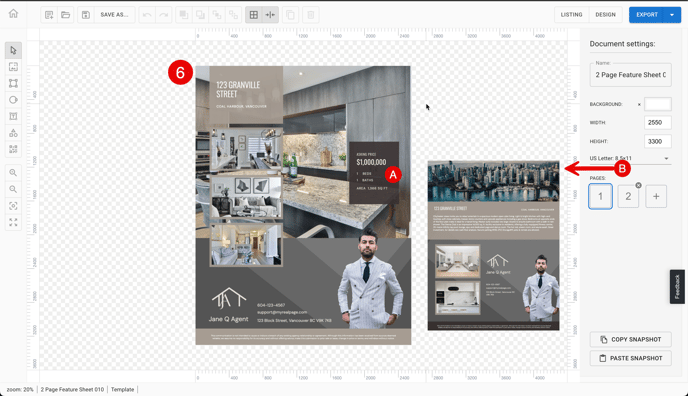Viewport: 688px width, 396px height.
Task: Fit the page to screen
Action: click(x=13, y=223)
